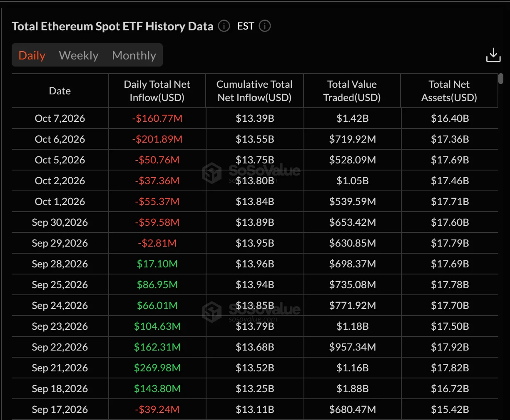Select the Daily tab
Screen dimensions: 510x420
coord(32,55)
